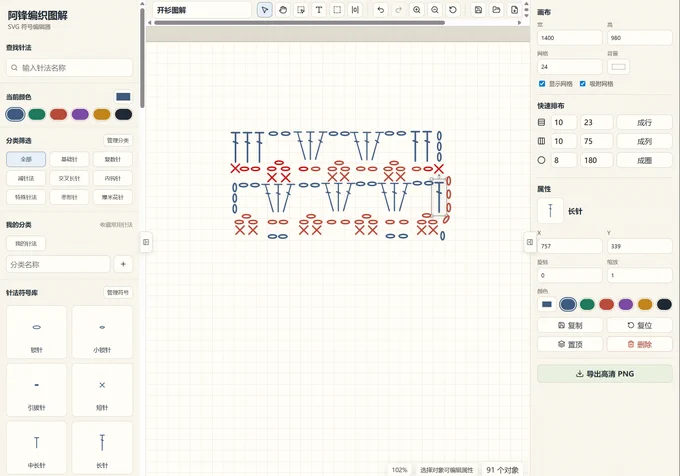Image resolution: width=680 pixels, height=476 pixels.
Task: Open the current color picker rectangle
Action: pos(123,96)
